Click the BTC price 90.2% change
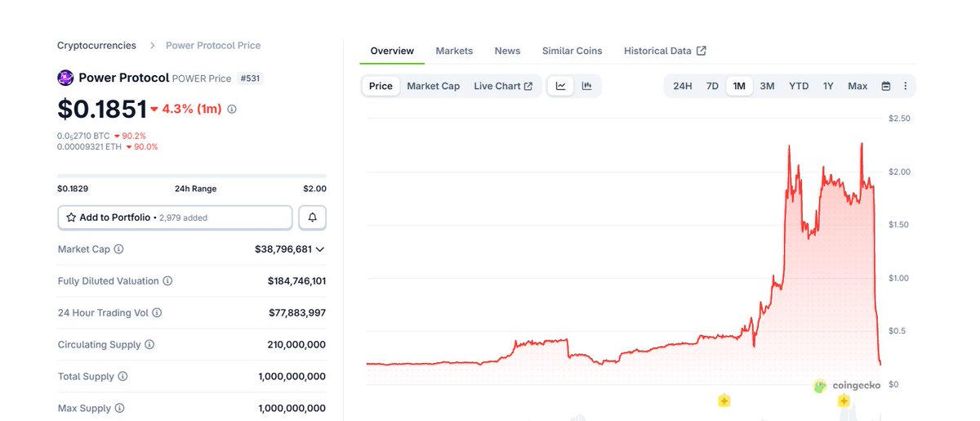Viewport: 980px width, 421px height. point(130,136)
